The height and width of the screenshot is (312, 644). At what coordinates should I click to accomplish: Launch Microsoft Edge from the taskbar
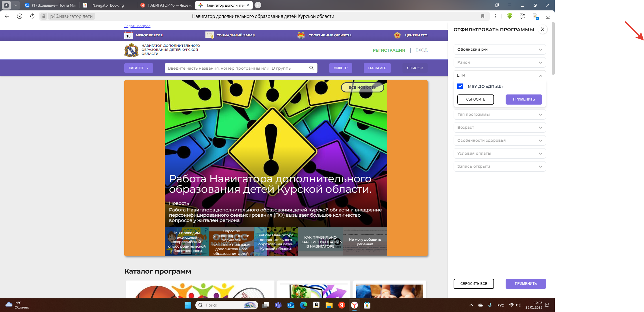coord(304,305)
